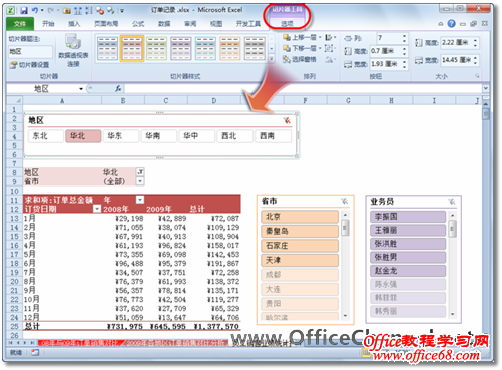Screen dimensions: 502x370
Task: Toggle 北京 in the 省市 slicer
Action: (x=300, y=217)
